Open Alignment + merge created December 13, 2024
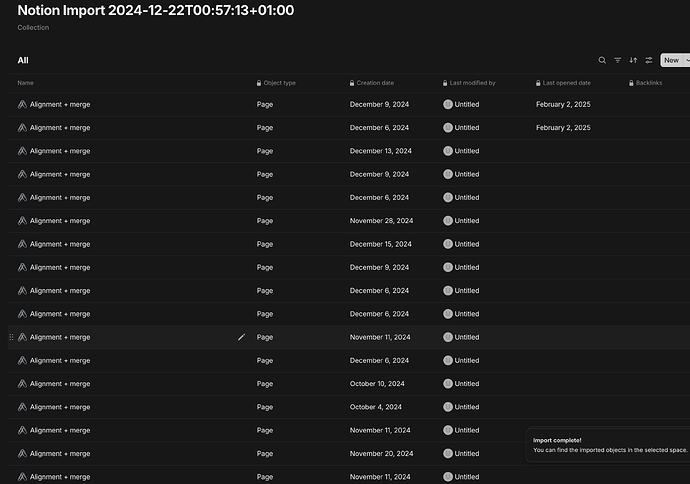 point(60,151)
